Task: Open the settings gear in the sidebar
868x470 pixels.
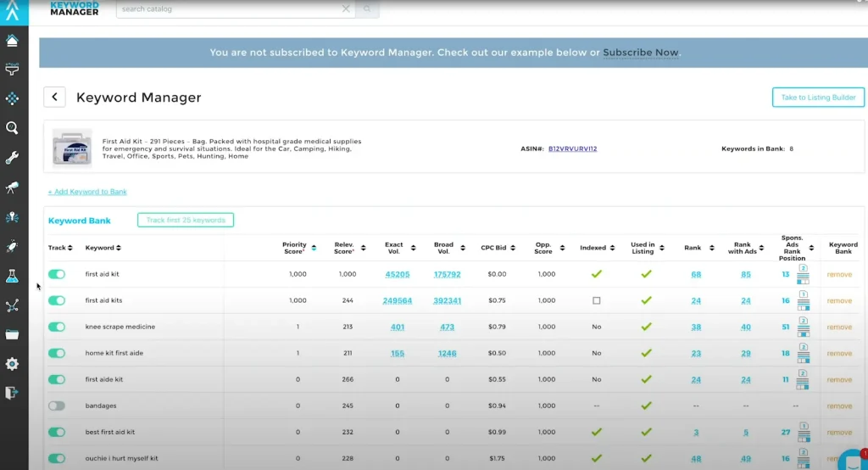Action: (12, 364)
